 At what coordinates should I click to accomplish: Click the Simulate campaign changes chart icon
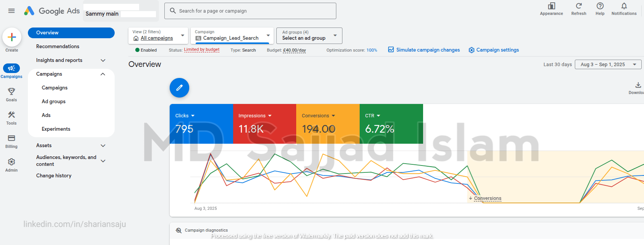click(x=391, y=50)
